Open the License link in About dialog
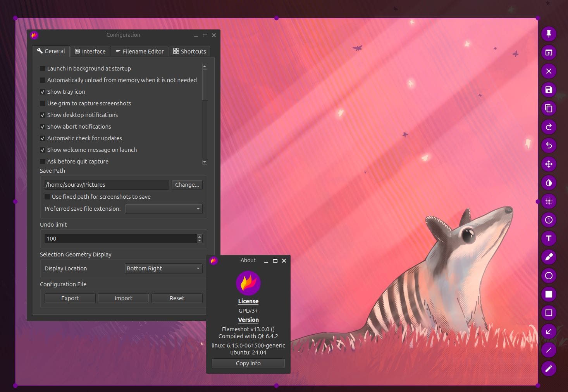This screenshot has width=568, height=392. point(248,301)
